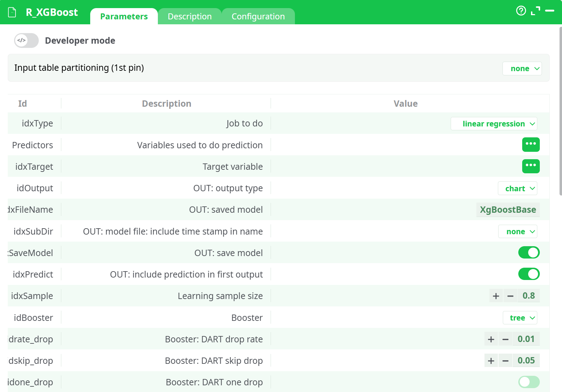
Task: Increase Learning sample size with plus
Action: (x=496, y=296)
